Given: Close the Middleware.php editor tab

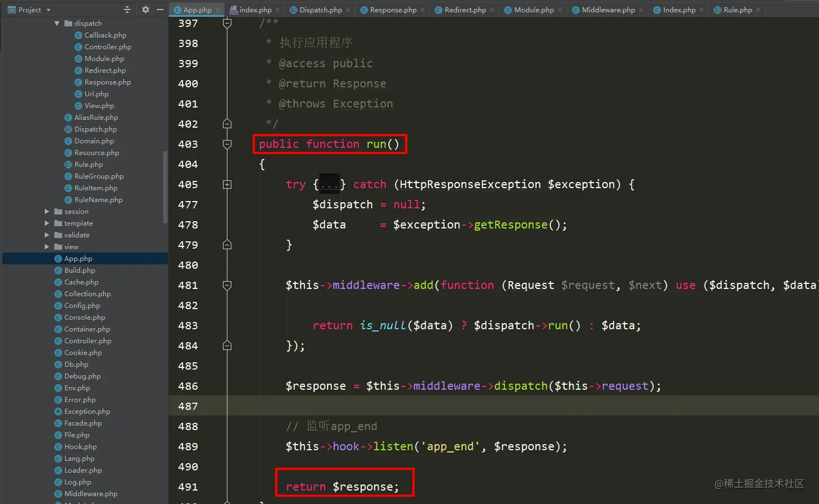Looking at the screenshot, I should [x=641, y=10].
